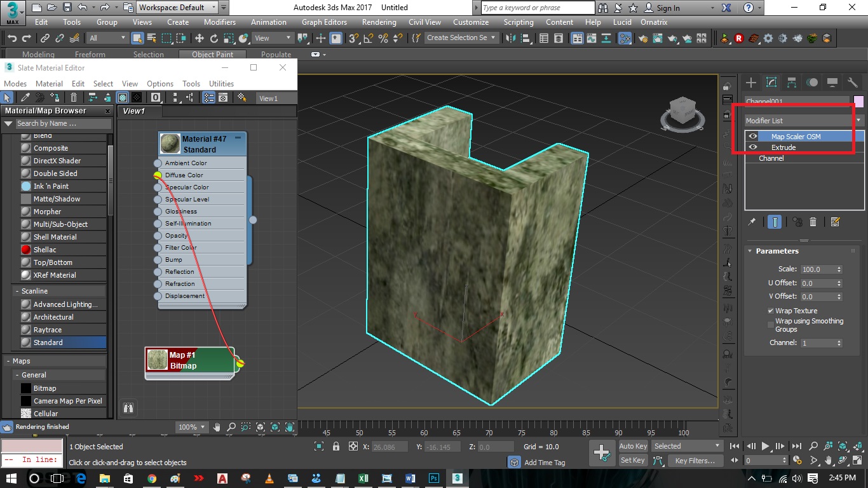Click the Set Key button
This screenshot has height=488, width=868.
[x=632, y=459]
